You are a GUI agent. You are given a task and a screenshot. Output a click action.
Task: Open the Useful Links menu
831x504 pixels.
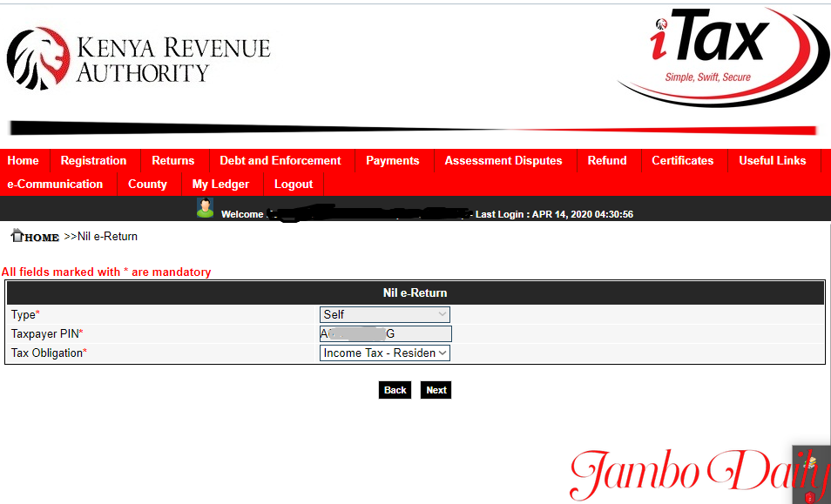772,160
